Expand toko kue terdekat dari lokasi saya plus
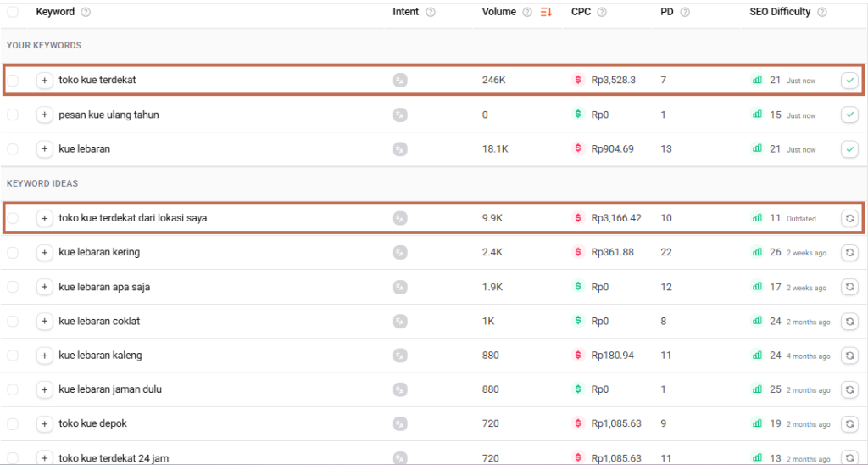This screenshot has width=868, height=465. 44,218
